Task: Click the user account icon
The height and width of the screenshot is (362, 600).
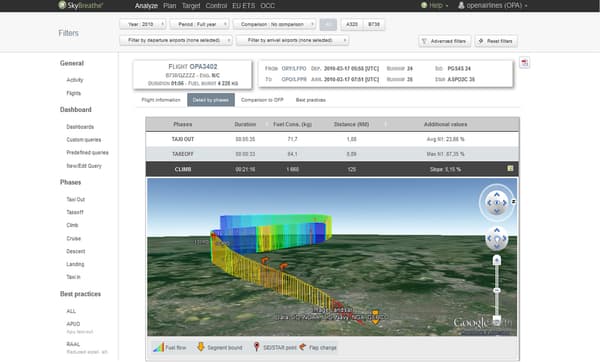Action: pyautogui.click(x=461, y=5)
